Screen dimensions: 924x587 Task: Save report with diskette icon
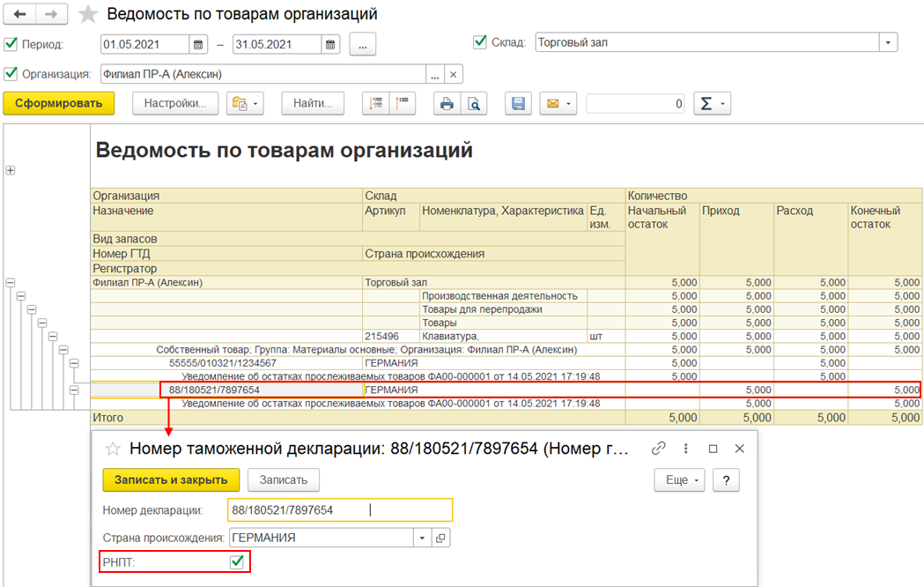(518, 104)
